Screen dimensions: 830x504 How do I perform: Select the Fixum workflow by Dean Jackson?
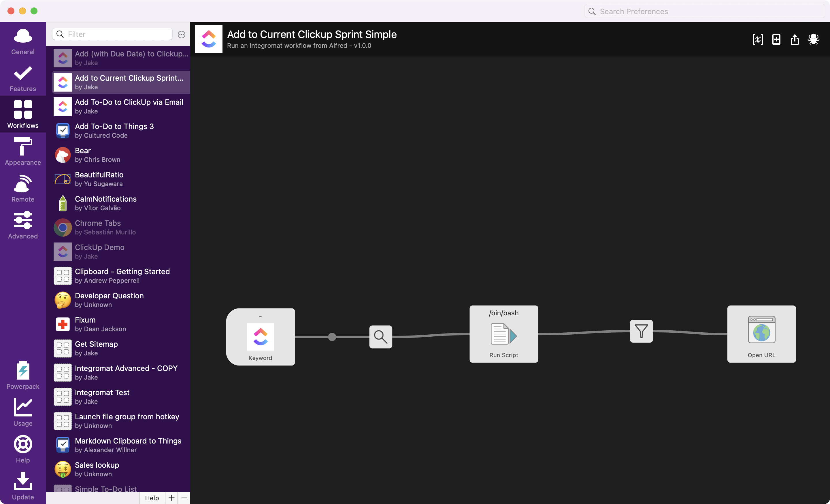pos(121,324)
